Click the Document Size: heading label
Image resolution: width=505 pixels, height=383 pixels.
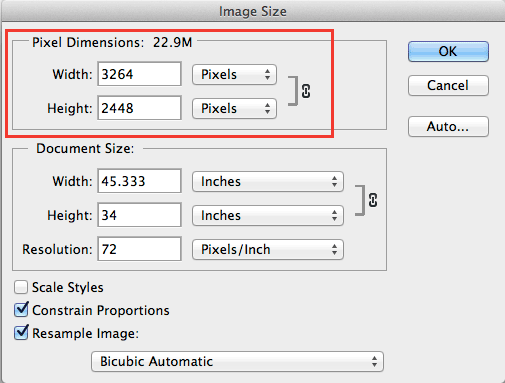click(x=85, y=149)
